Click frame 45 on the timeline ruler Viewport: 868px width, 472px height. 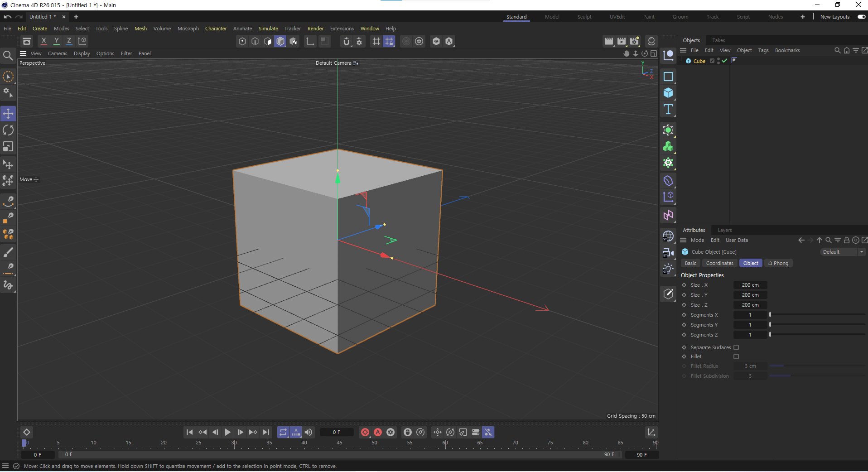point(339,443)
